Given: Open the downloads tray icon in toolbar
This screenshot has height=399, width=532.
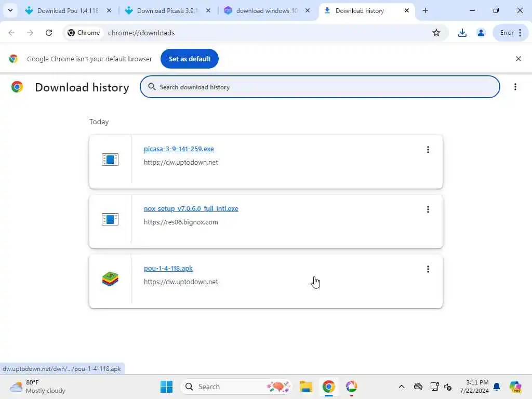Looking at the screenshot, I should tap(462, 33).
